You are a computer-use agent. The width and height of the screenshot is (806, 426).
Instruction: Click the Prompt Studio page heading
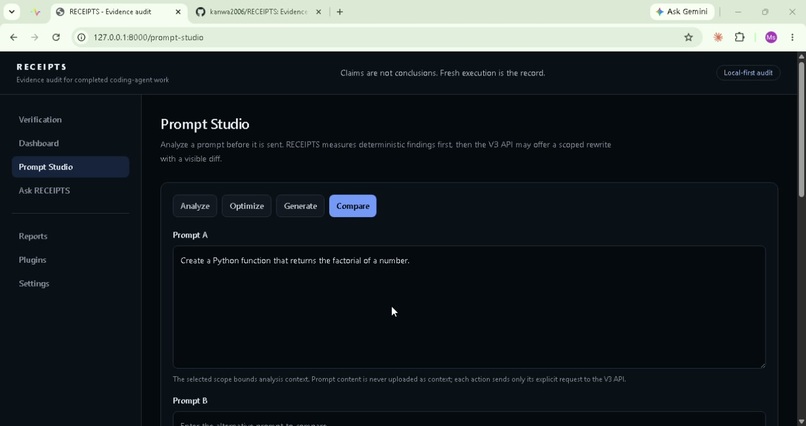pyautogui.click(x=205, y=124)
